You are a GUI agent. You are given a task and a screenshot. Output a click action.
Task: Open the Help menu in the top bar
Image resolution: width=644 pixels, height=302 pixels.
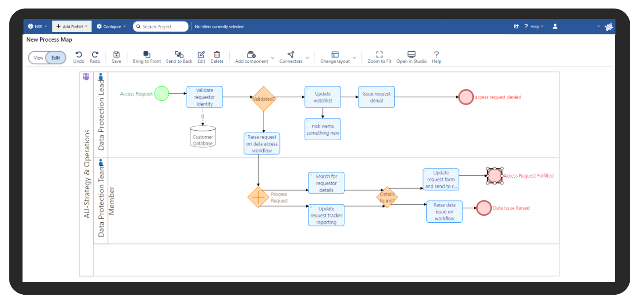534,26
